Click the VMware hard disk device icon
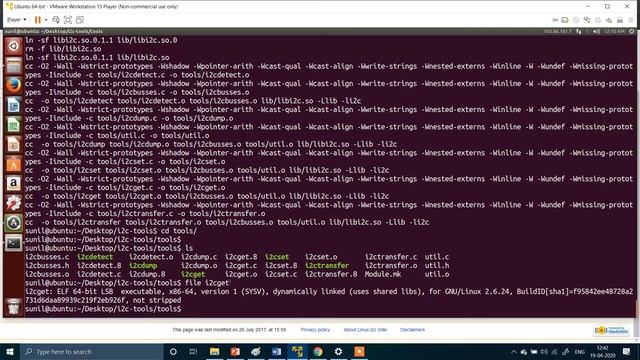This screenshot has width=640, height=360. [x=565, y=20]
